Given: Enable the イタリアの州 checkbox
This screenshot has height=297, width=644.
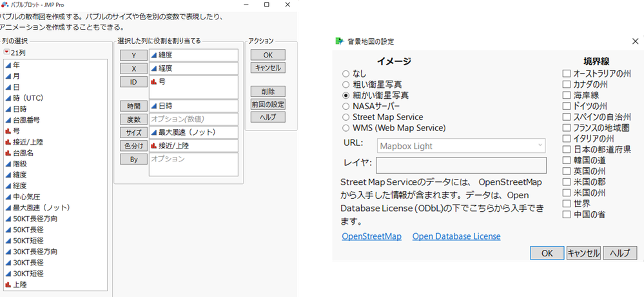Looking at the screenshot, I should click(567, 138).
